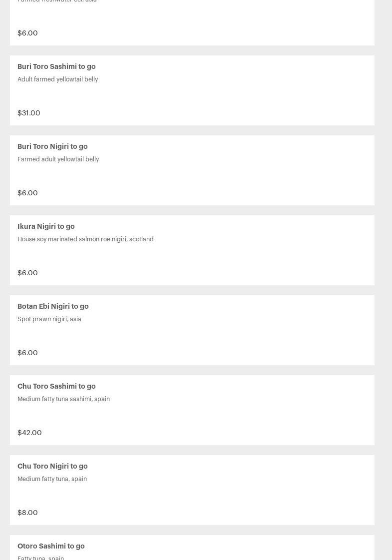
Task: Open the Buri Toro Sashimi to go item
Action: (x=56, y=66)
